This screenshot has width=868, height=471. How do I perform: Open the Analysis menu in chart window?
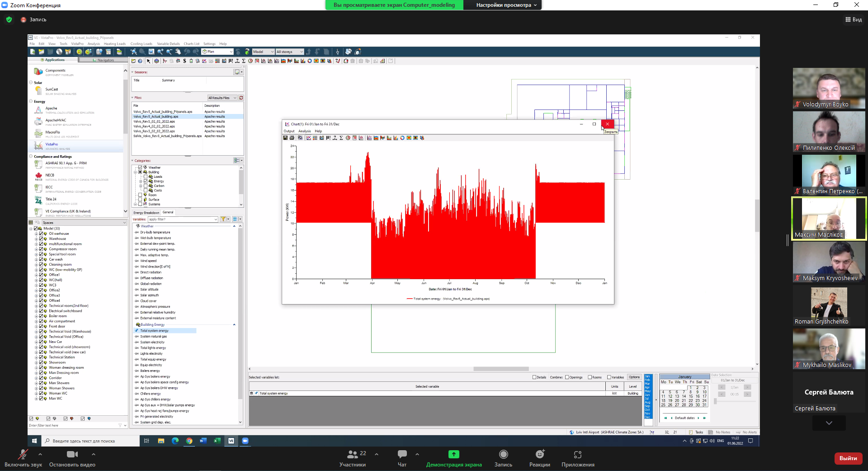pyautogui.click(x=304, y=131)
